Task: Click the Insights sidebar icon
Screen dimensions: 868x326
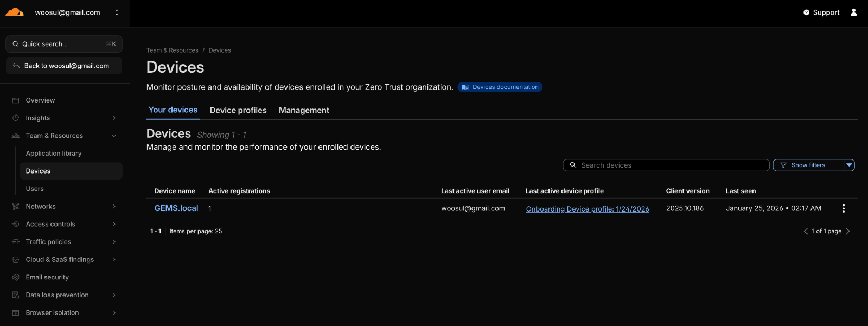Action: 16,118
